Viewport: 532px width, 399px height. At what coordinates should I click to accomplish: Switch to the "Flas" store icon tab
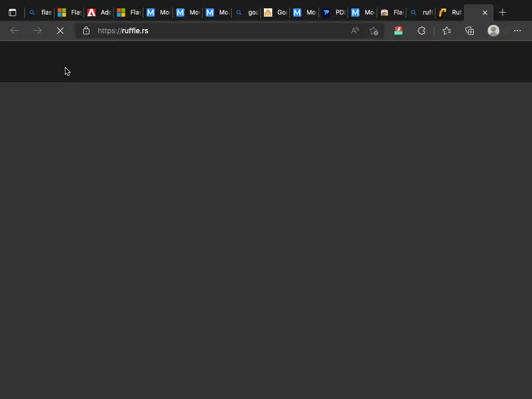pyautogui.click(x=392, y=12)
